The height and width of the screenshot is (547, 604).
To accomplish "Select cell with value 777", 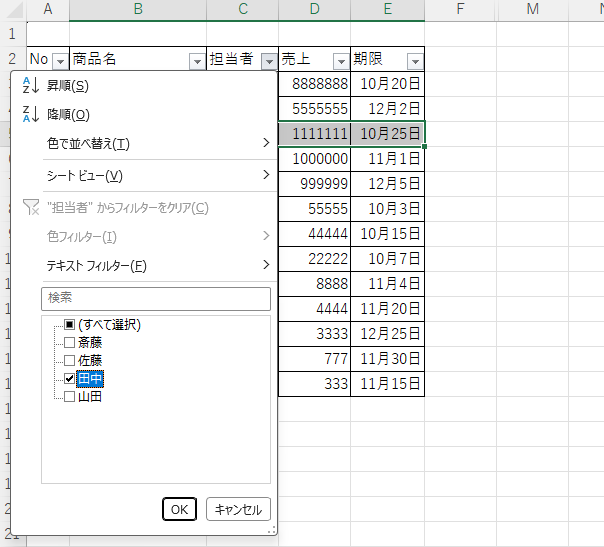I will (314, 359).
